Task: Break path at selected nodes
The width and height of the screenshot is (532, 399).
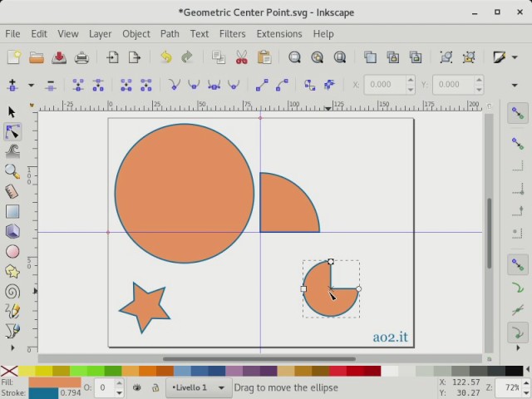Action: [98, 85]
